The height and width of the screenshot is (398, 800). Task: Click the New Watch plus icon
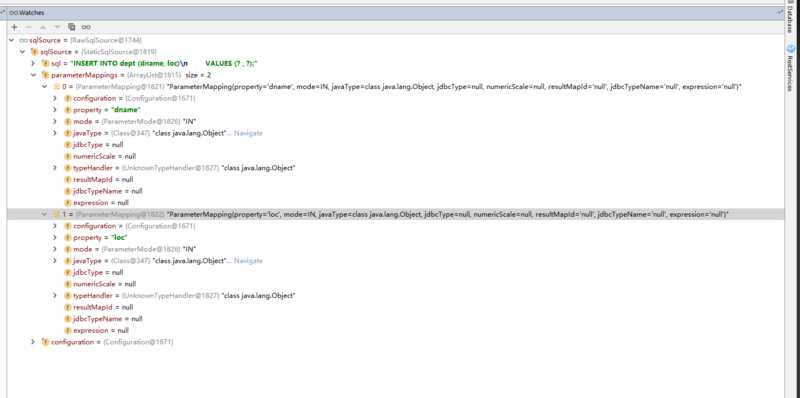[x=14, y=27]
